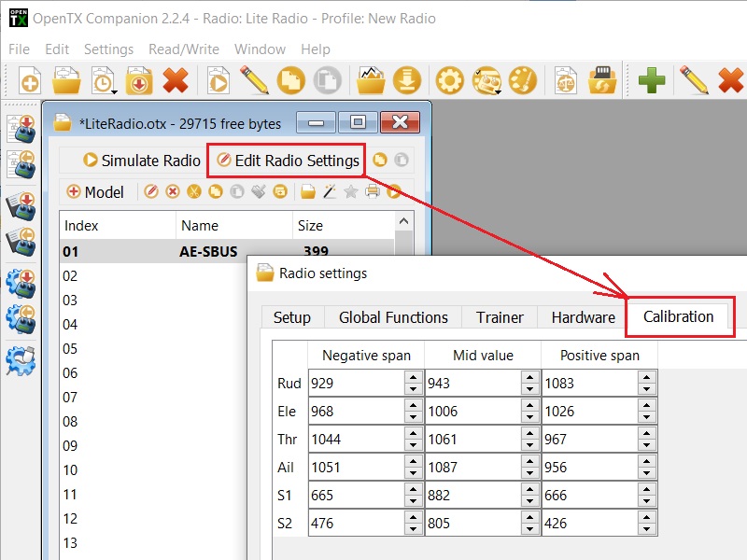747x560 pixels.
Task: Click the sidebar icon: notebook, red down arrow, radio
Action: click(21, 206)
